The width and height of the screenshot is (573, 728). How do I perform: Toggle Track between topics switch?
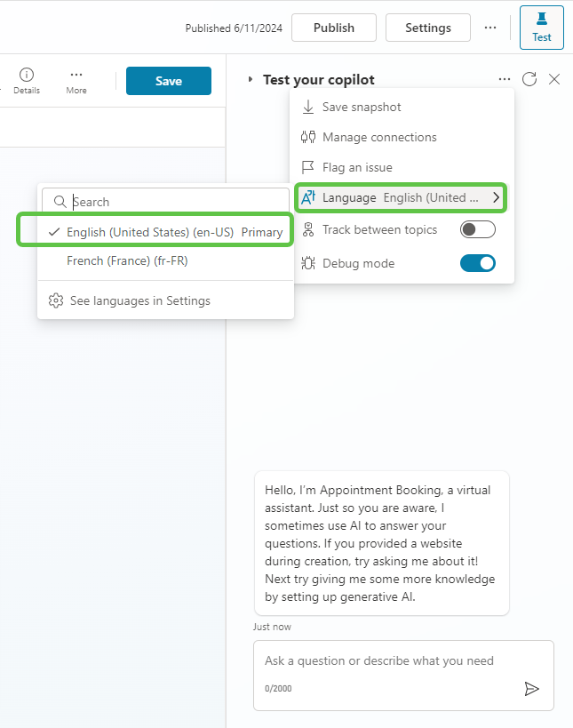pos(477,230)
